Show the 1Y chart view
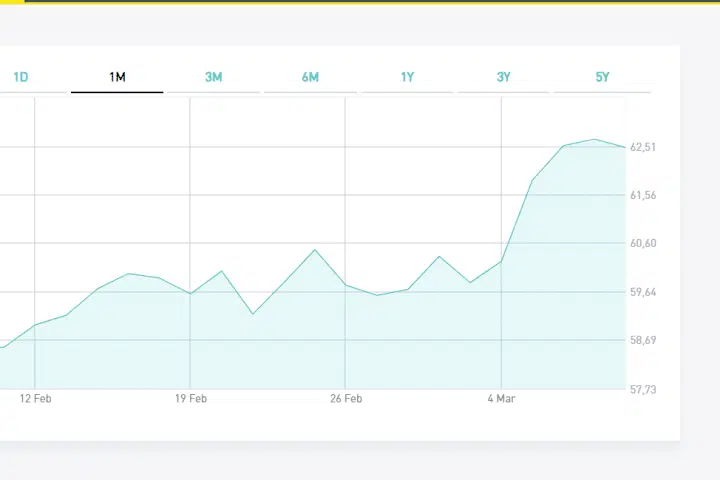Screen dimensions: 720x480 click(407, 77)
